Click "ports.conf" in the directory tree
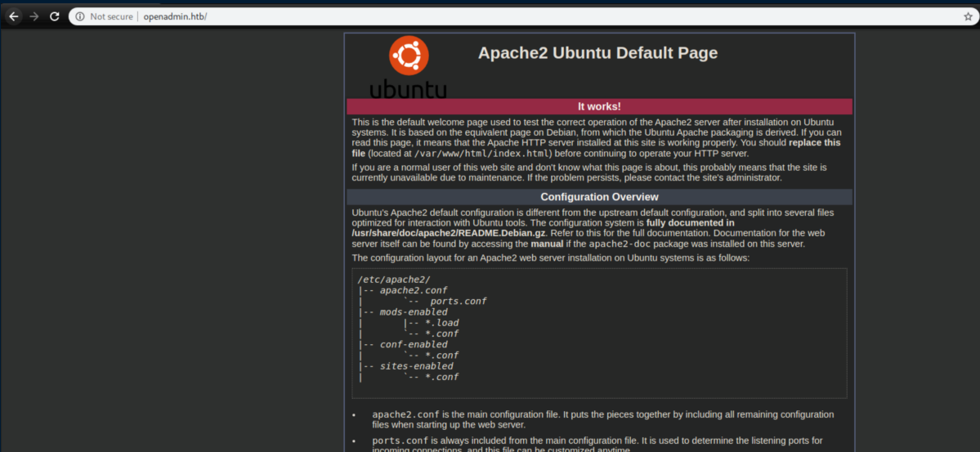 click(x=458, y=301)
